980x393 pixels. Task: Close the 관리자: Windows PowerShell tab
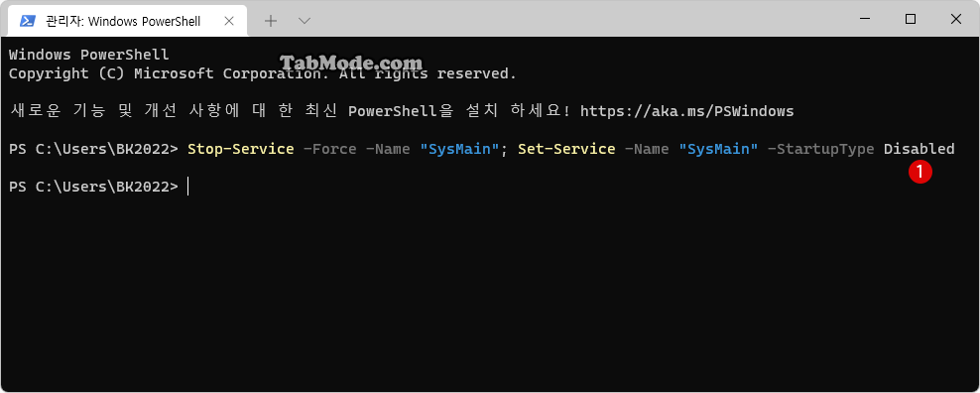point(229,21)
